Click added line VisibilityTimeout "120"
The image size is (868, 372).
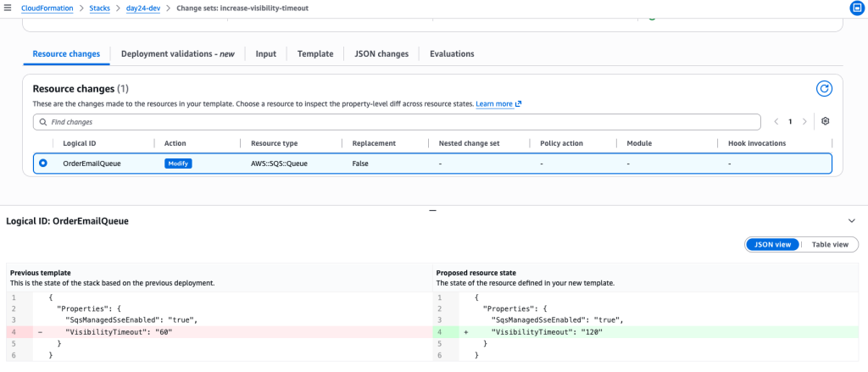pos(547,332)
